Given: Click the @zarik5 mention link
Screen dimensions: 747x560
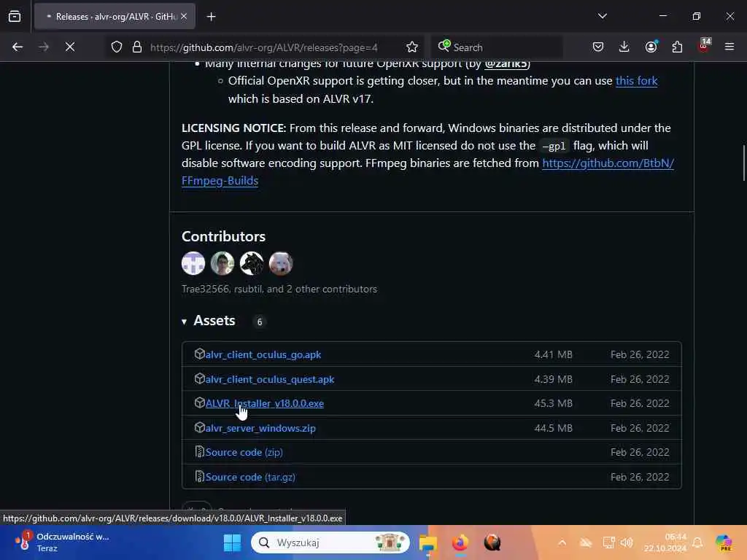Looking at the screenshot, I should pos(506,64).
